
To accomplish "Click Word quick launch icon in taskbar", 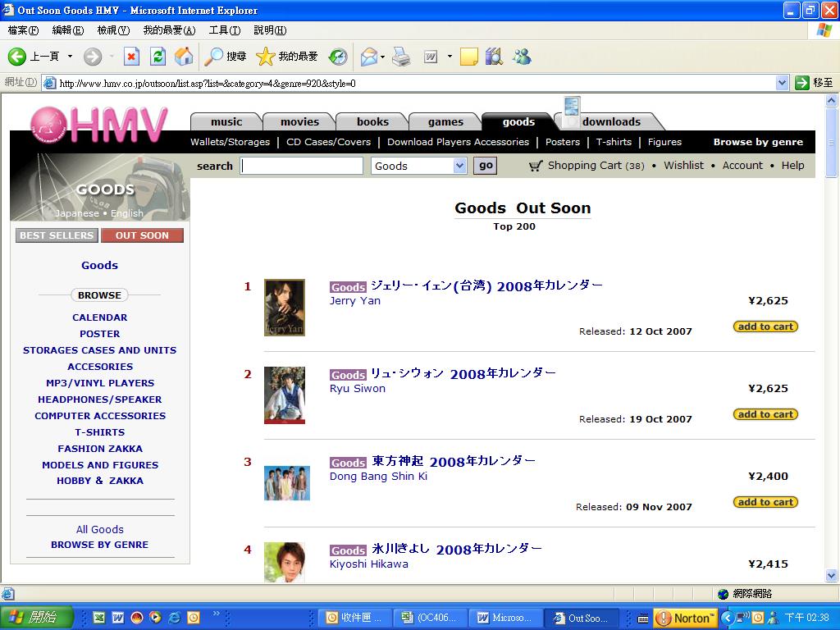I will coord(118,618).
